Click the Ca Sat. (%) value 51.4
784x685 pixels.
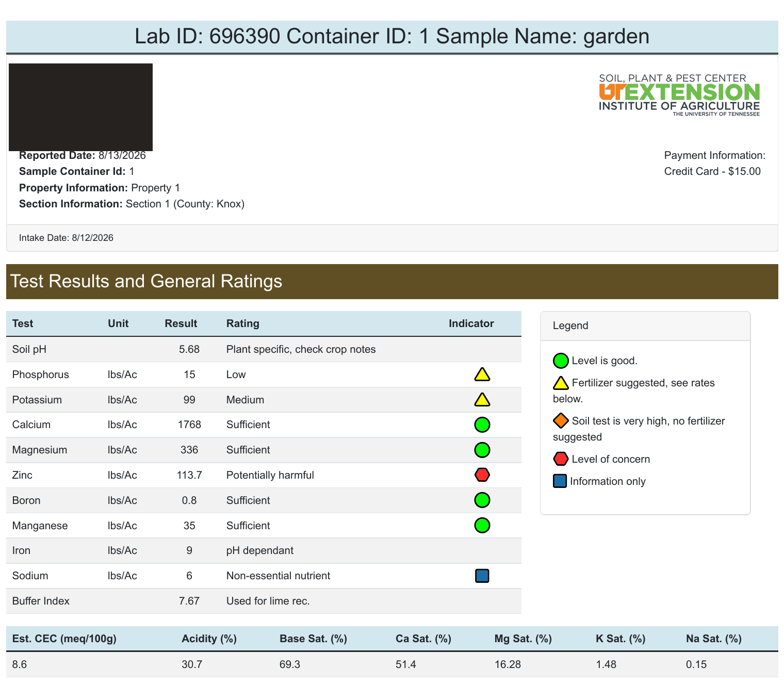tap(406, 664)
